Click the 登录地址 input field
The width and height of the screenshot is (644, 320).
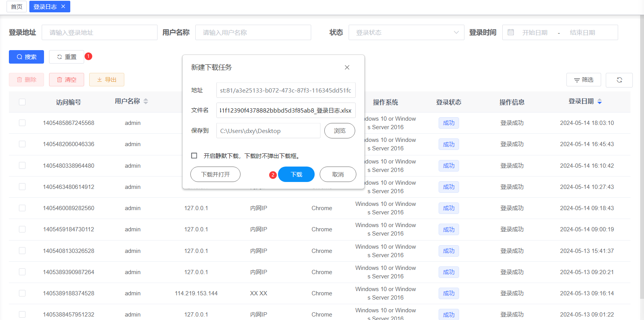[x=100, y=32]
